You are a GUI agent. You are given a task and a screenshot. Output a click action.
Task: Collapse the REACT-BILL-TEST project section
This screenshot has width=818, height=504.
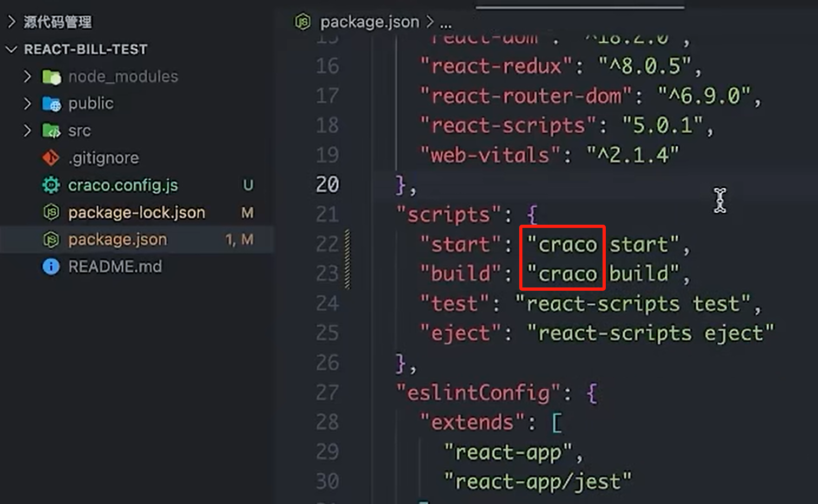pyautogui.click(x=12, y=49)
